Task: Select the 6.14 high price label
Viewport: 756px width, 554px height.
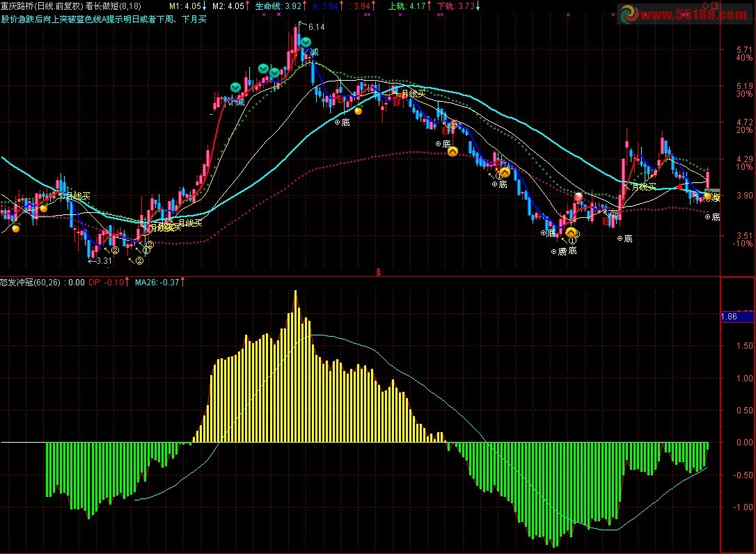Action: (316, 27)
